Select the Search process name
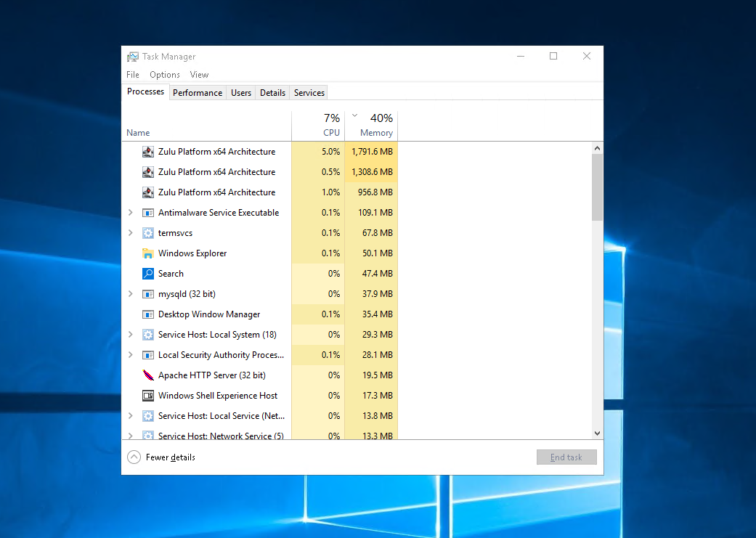Image resolution: width=756 pixels, height=538 pixels. 171,273
